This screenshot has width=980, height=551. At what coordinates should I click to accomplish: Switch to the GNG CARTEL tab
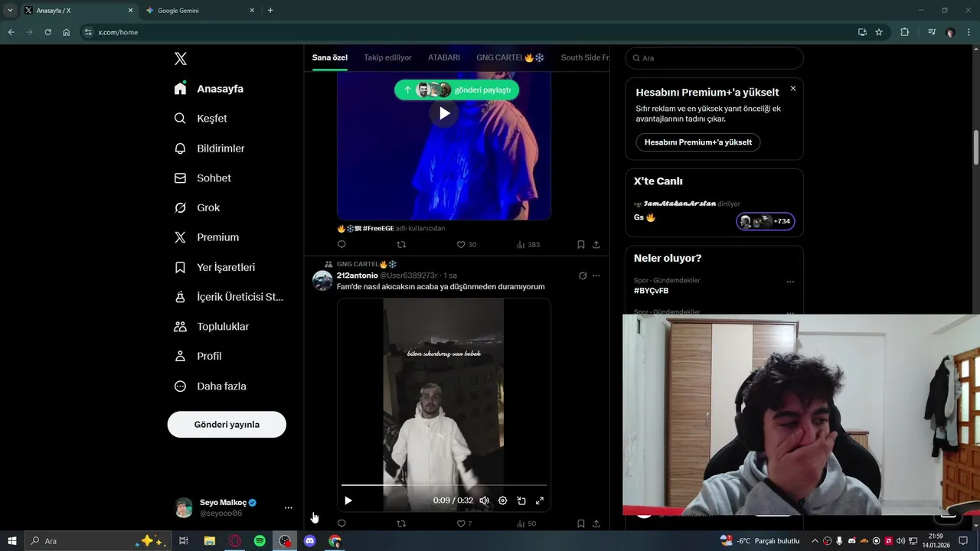coord(510,57)
